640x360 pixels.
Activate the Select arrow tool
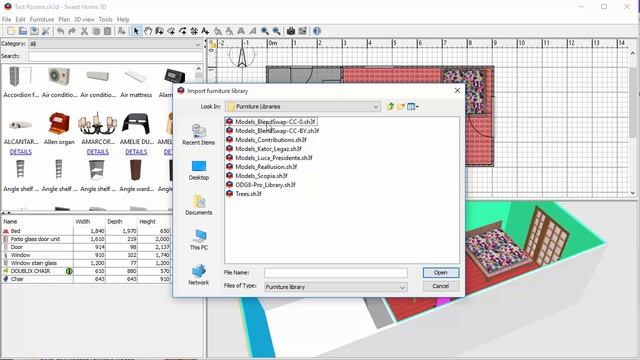[x=136, y=31]
